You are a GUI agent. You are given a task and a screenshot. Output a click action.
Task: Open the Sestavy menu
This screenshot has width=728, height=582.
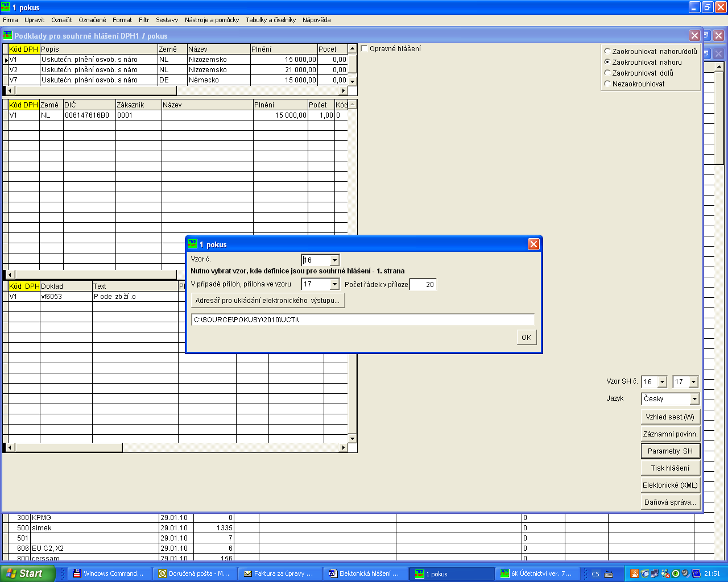[x=167, y=20]
